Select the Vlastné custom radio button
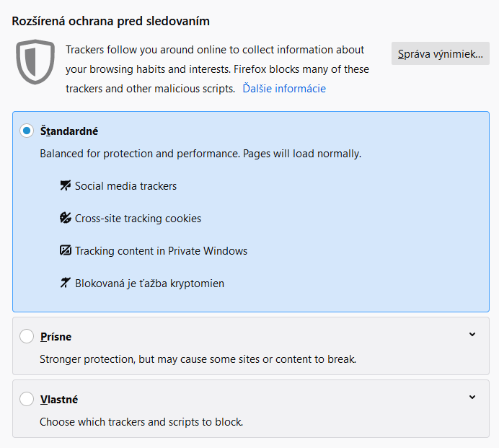499x448 pixels. click(x=27, y=399)
